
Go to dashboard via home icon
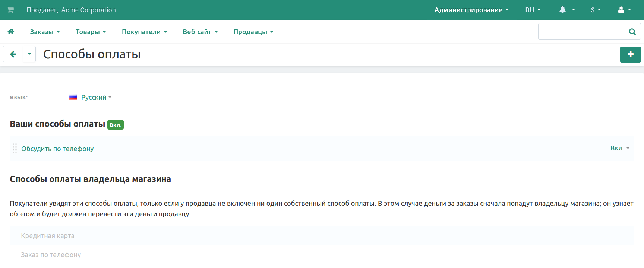point(11,32)
